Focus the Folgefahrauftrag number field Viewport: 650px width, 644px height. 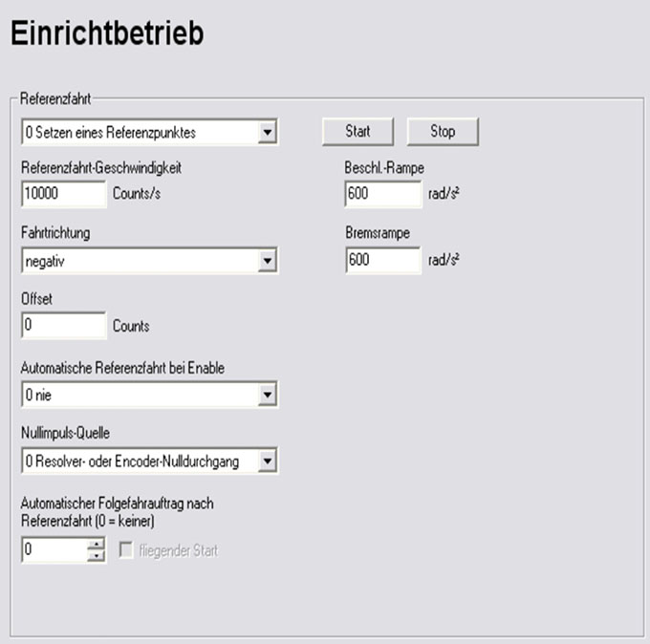(54, 550)
